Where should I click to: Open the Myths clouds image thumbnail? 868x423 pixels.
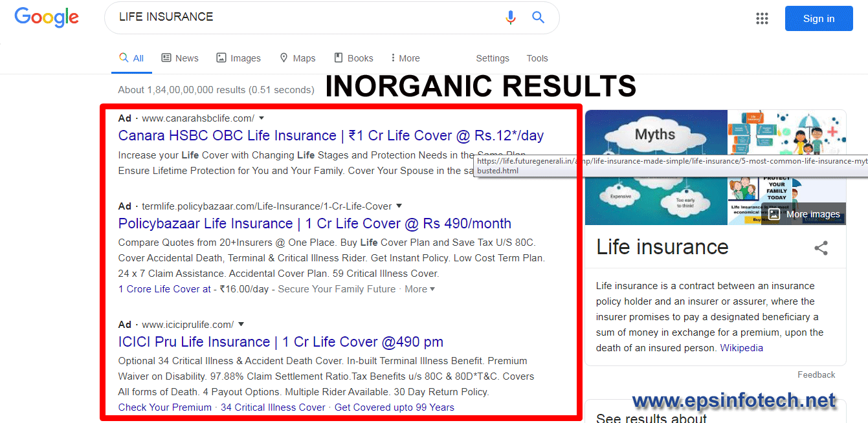(x=656, y=168)
